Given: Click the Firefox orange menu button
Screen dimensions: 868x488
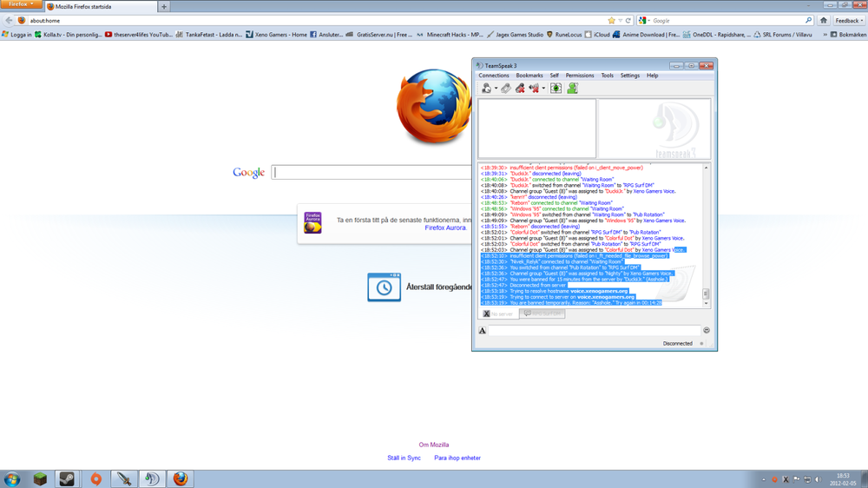Looking at the screenshot, I should tap(21, 4).
